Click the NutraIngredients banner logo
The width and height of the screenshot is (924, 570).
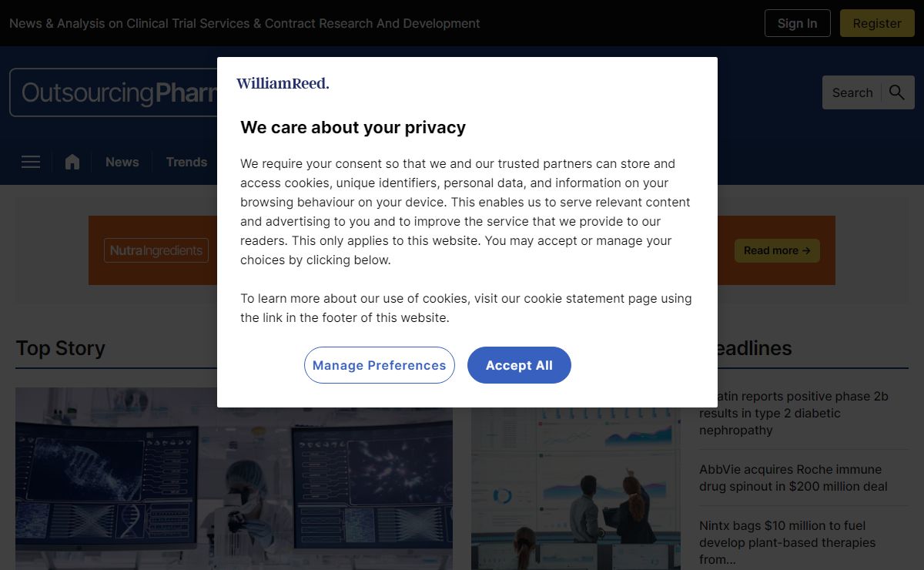tap(156, 250)
